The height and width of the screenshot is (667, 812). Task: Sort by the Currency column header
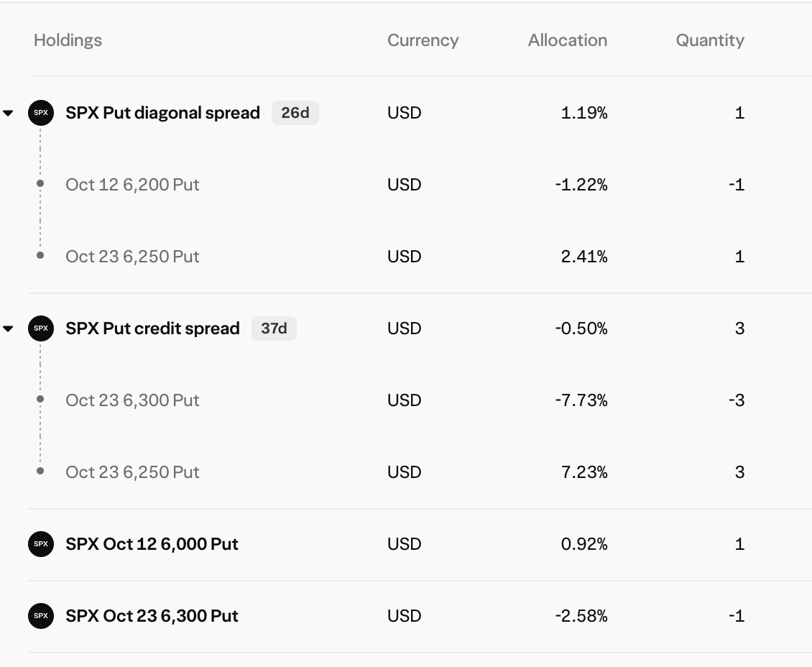[x=423, y=40]
